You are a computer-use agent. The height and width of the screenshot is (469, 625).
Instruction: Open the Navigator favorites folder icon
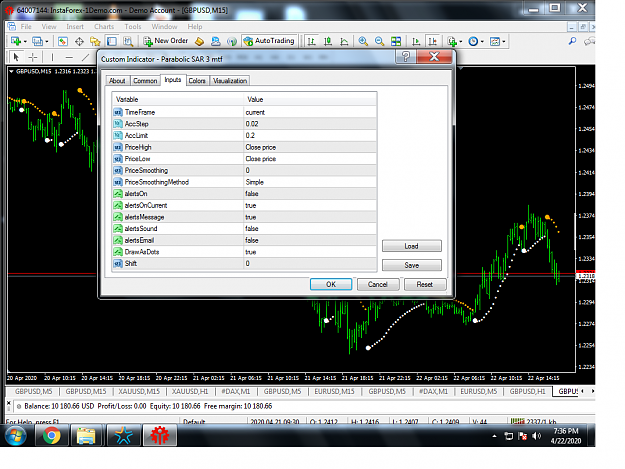click(95, 41)
